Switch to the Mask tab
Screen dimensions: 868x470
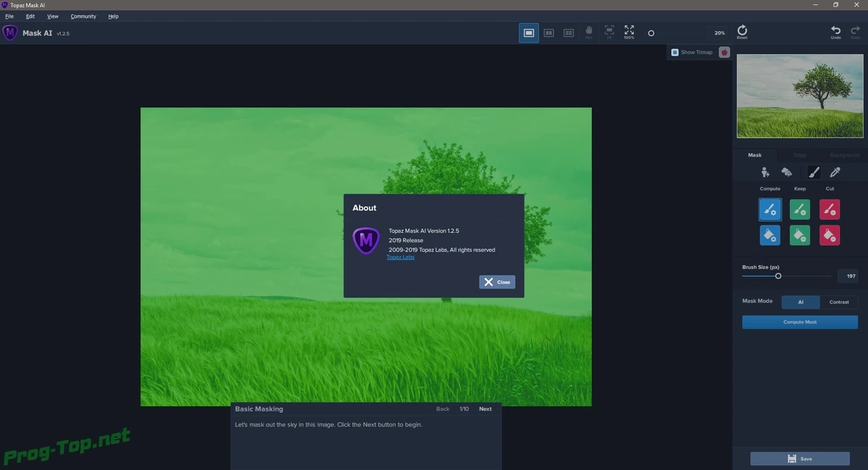click(754, 155)
